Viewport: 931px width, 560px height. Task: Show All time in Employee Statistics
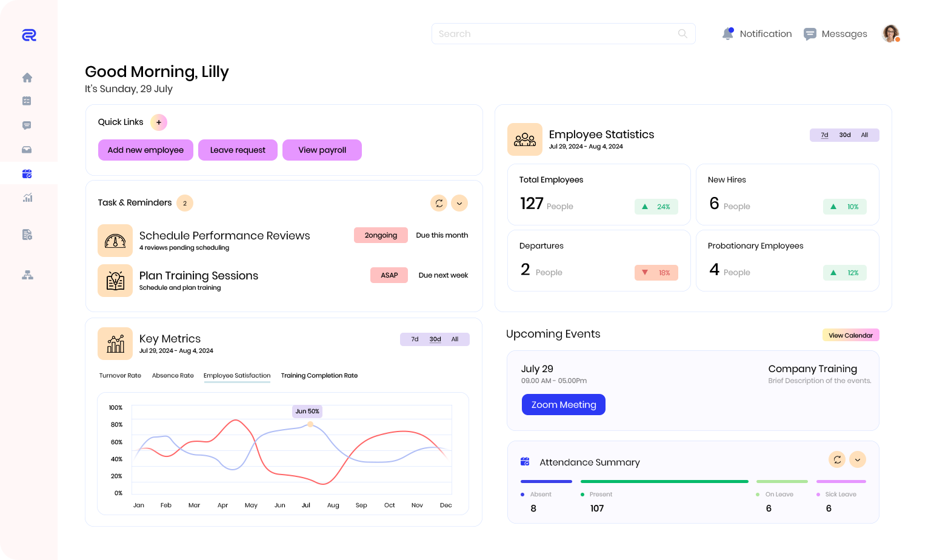coord(864,135)
